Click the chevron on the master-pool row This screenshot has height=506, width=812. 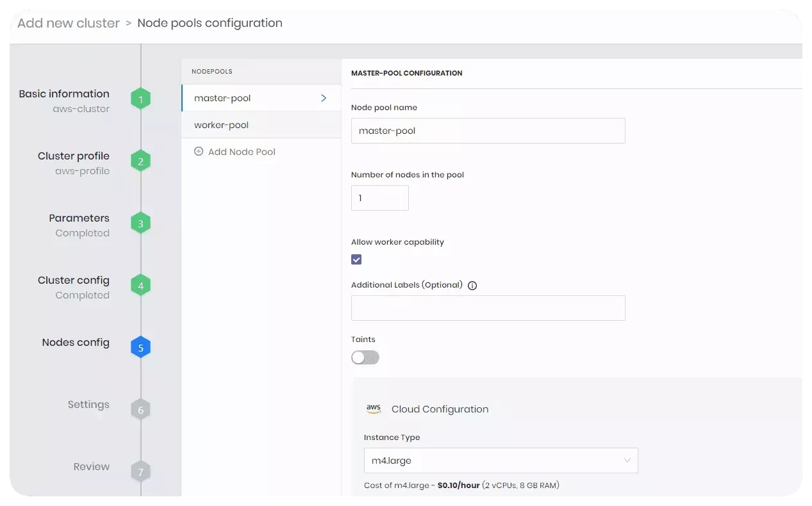pyautogui.click(x=324, y=98)
